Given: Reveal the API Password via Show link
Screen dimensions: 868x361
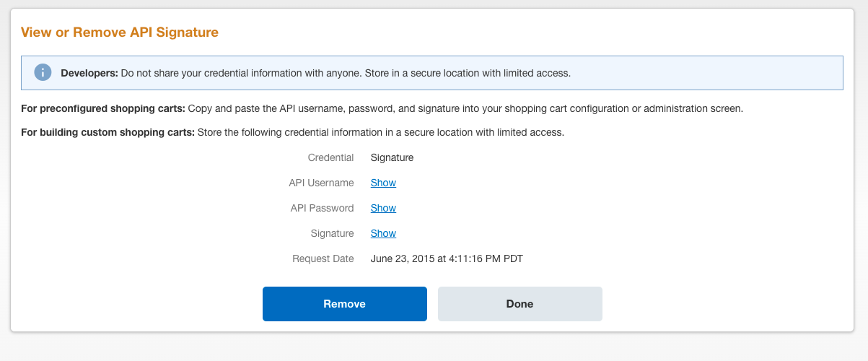Looking at the screenshot, I should pos(383,208).
